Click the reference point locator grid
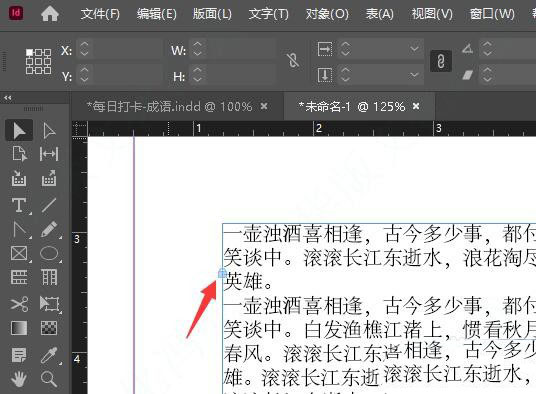Viewport: 536px width, 394px height. pos(38,62)
